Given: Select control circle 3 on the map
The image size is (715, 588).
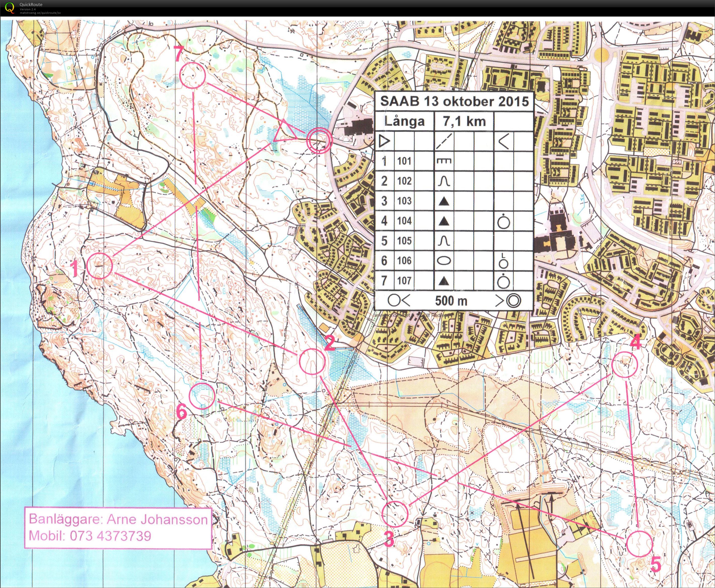Looking at the screenshot, I should 395,514.
